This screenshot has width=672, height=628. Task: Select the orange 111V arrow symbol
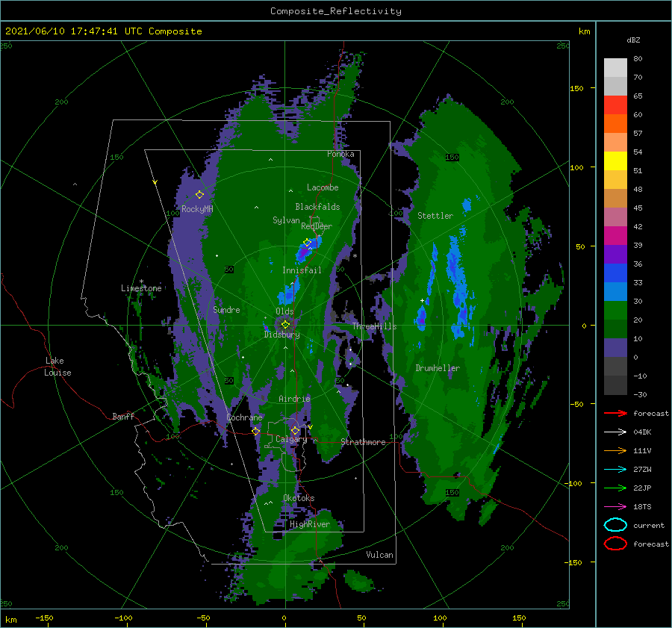point(615,450)
